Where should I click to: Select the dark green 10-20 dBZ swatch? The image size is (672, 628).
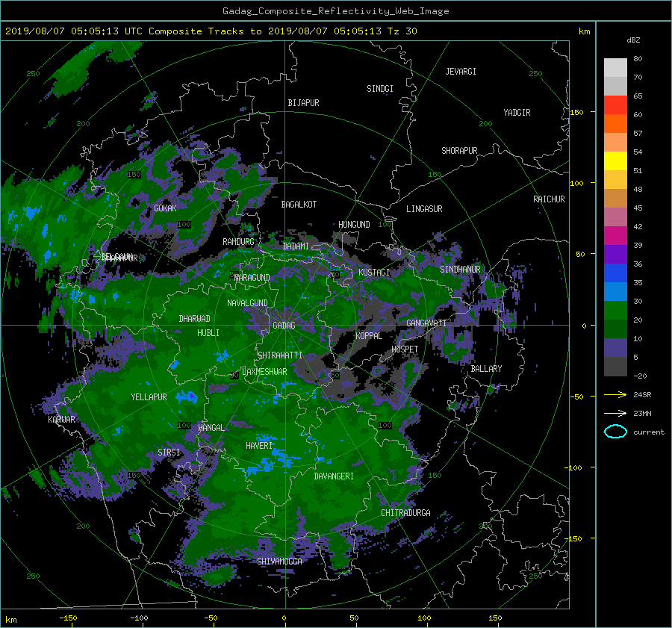point(615,329)
